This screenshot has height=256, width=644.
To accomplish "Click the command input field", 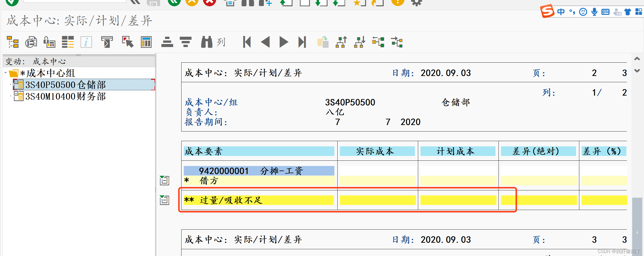I will pyautogui.click(x=75, y=1).
